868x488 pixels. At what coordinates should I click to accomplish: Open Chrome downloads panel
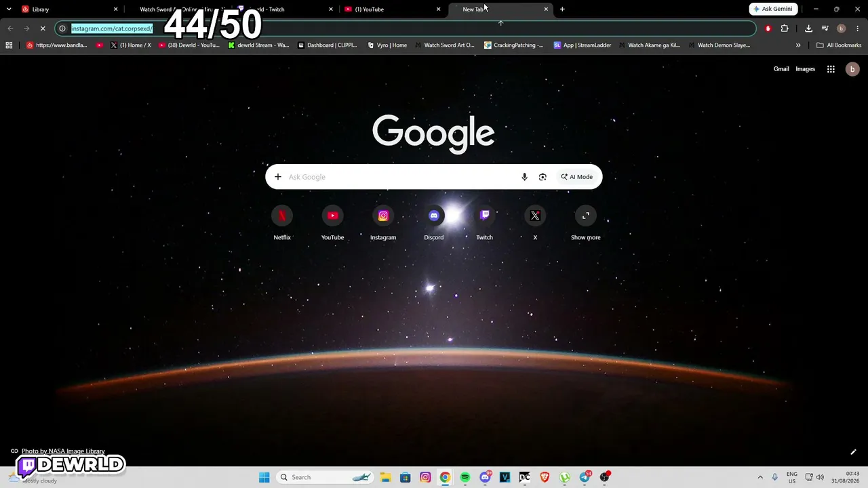pyautogui.click(x=808, y=28)
